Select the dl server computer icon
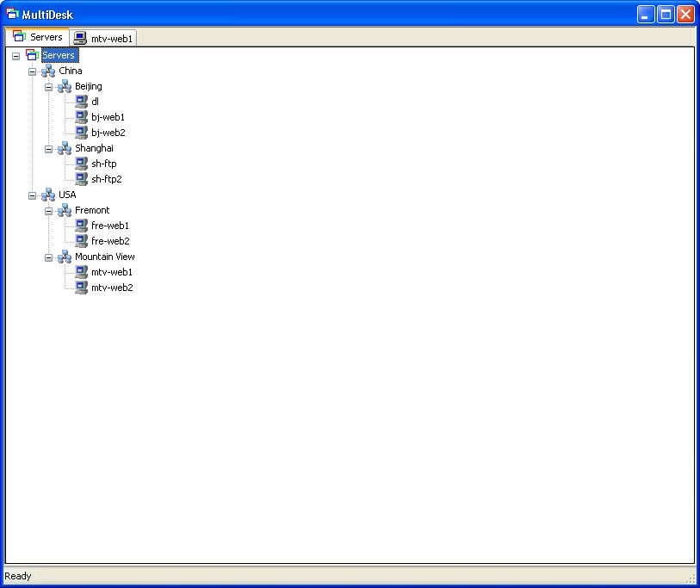The width and height of the screenshot is (700, 588). click(x=83, y=102)
